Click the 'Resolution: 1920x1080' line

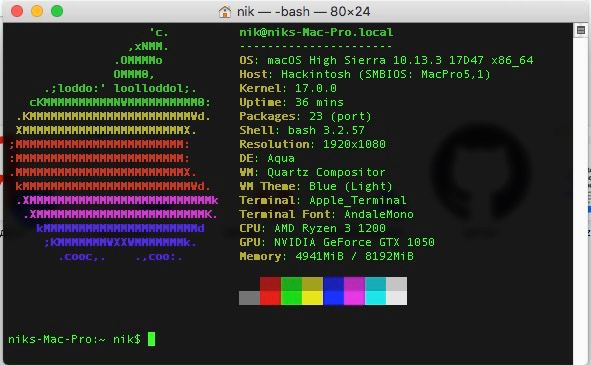pos(312,144)
